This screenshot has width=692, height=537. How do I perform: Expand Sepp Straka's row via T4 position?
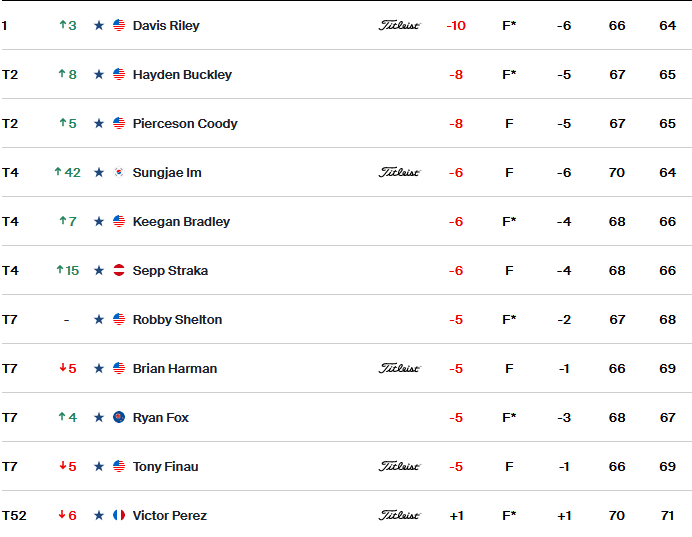10,270
